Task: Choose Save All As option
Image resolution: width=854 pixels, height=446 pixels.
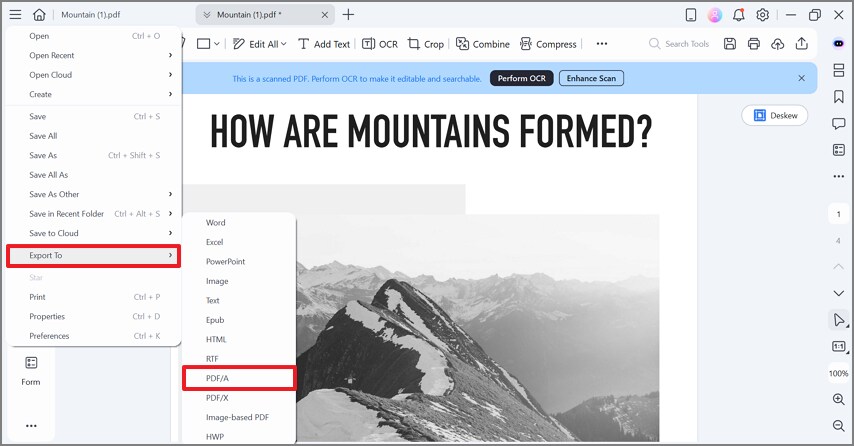Action: point(94,175)
